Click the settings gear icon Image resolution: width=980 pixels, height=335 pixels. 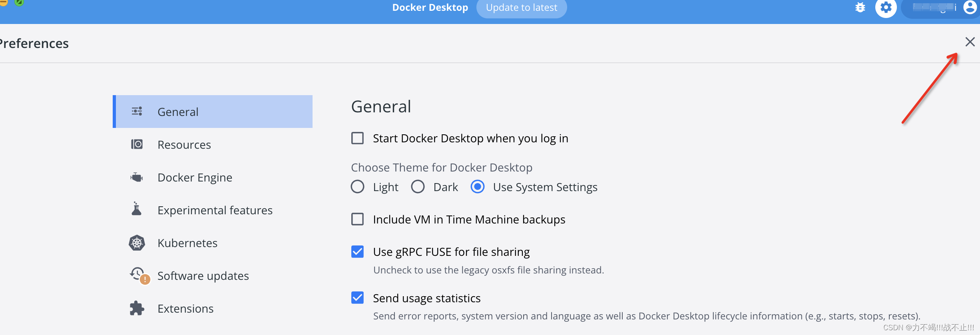[x=886, y=8]
